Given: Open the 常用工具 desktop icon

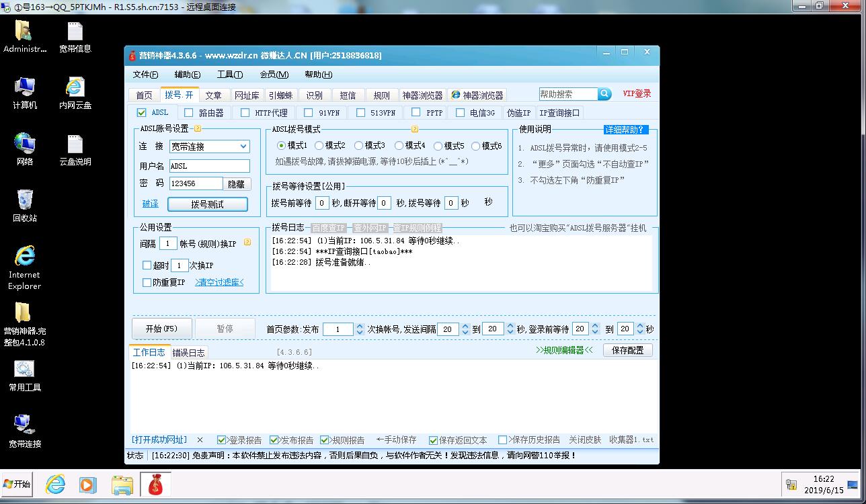Looking at the screenshot, I should (25, 369).
